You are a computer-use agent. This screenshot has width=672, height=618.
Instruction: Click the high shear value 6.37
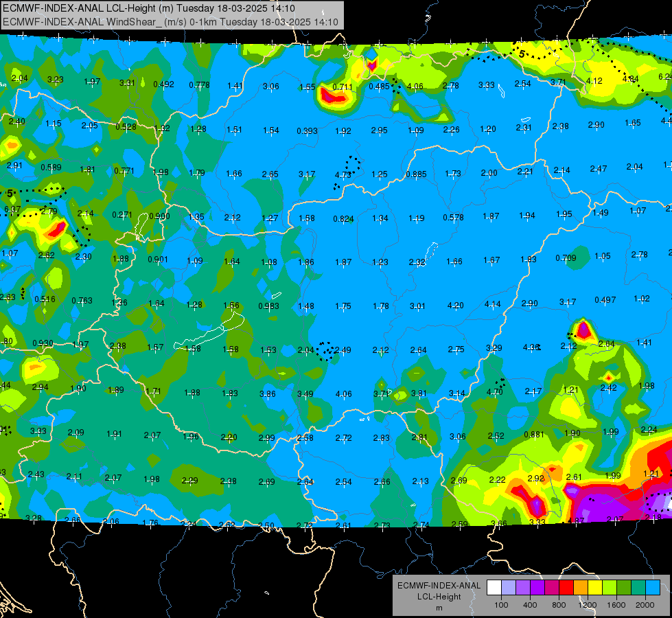(12, 209)
